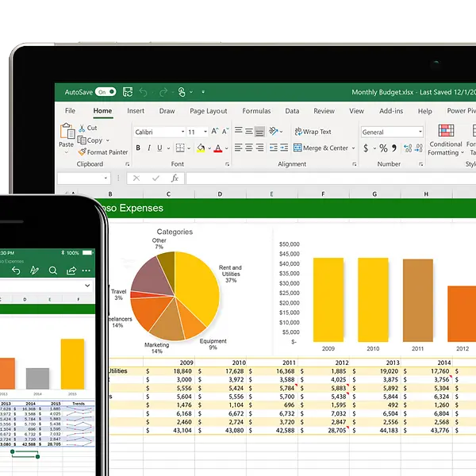Click the Paste clipboard icon
The height and width of the screenshot is (476, 476).
[67, 131]
